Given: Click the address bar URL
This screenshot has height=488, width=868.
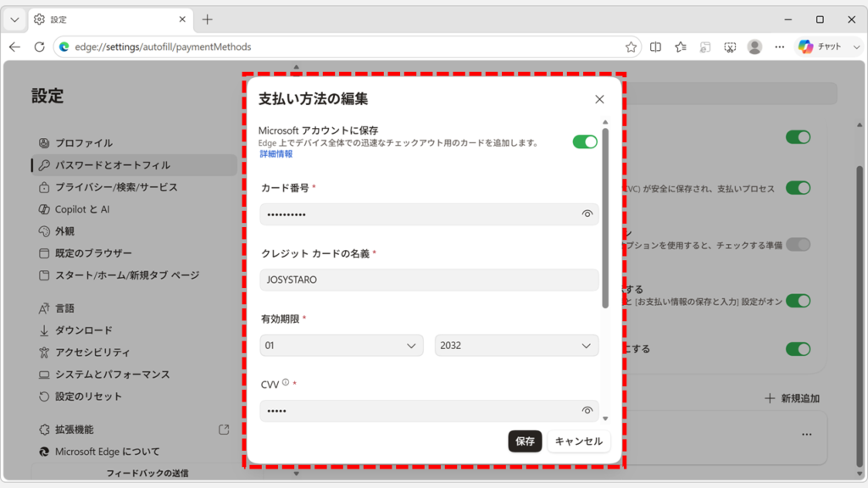Looking at the screenshot, I should click(163, 47).
